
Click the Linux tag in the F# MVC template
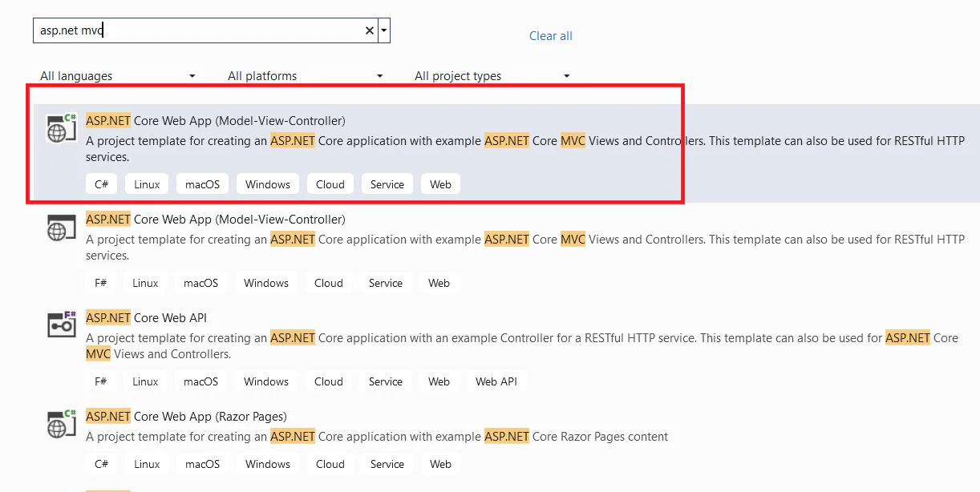(x=145, y=283)
